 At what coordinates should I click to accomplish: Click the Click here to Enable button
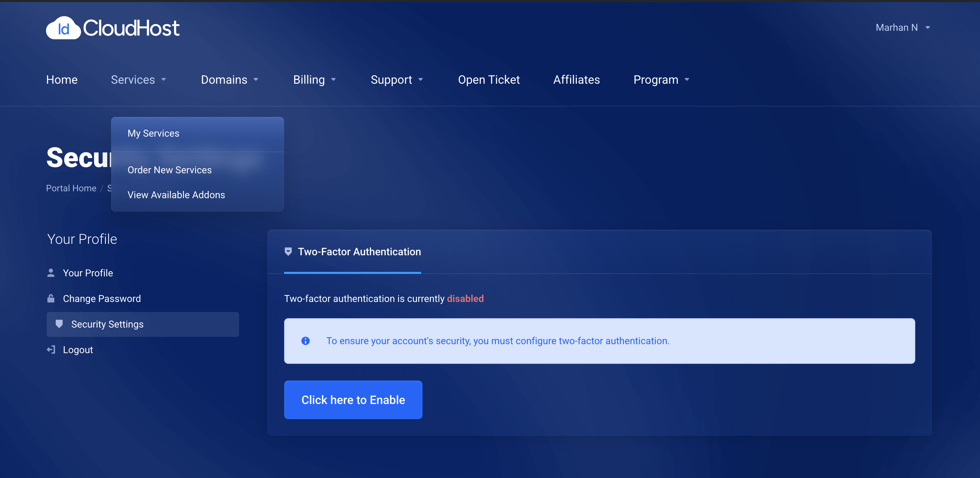point(353,399)
